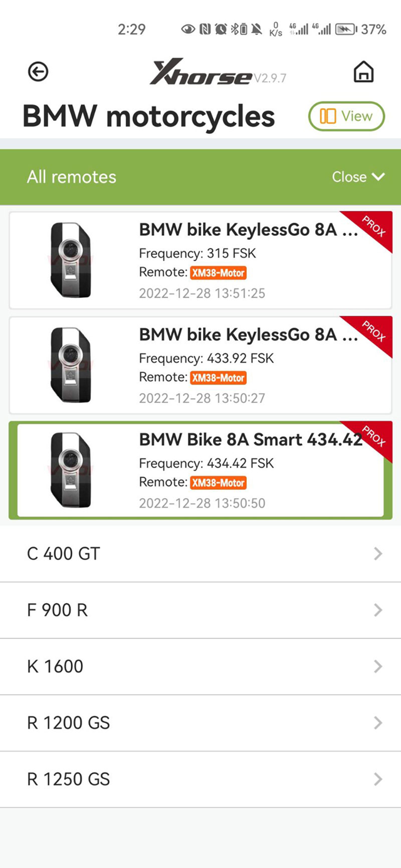Select the BMW Bike 8A Smart 434.42 remote
Screen dimensions: 401x868
[x=200, y=469]
